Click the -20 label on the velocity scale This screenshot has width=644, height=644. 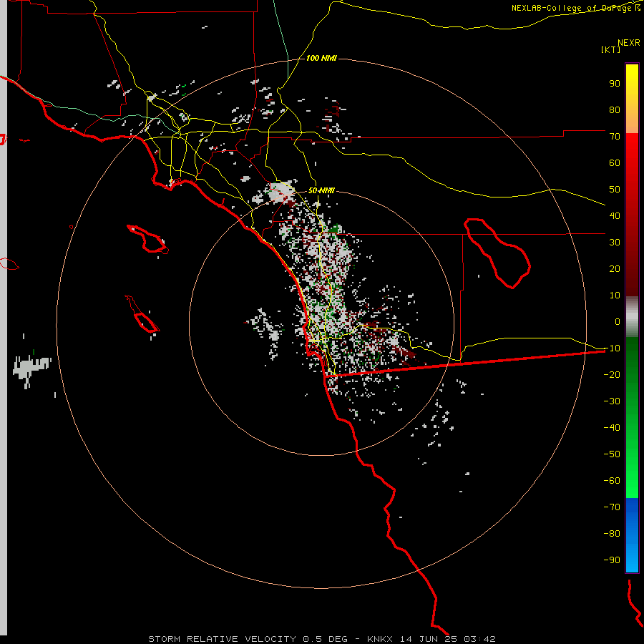click(x=612, y=375)
